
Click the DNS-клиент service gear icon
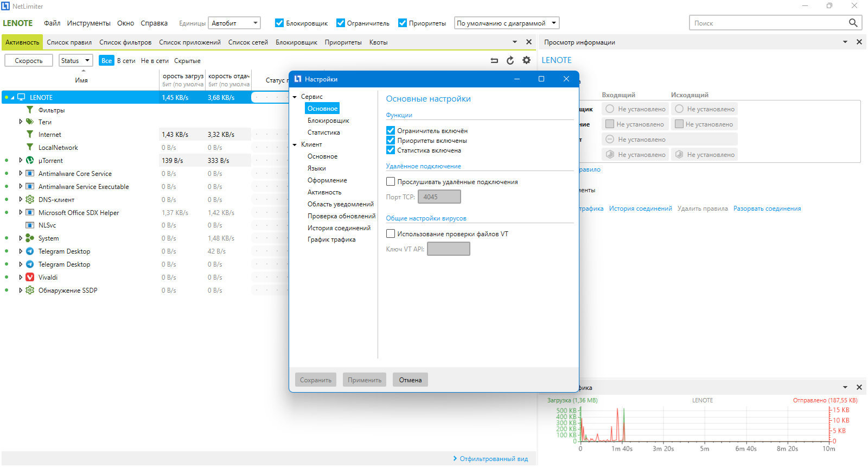30,199
